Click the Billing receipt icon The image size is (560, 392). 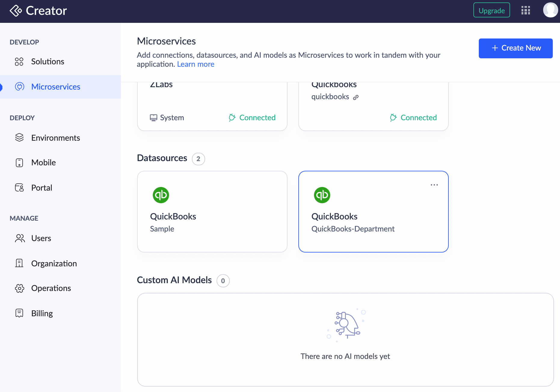[x=19, y=313]
